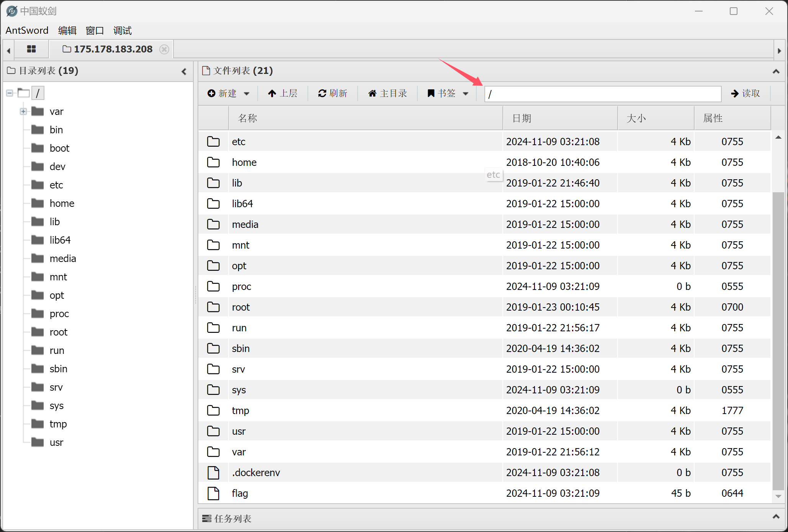Click the media folder icon in file list
This screenshot has width=788, height=532.
click(x=213, y=224)
